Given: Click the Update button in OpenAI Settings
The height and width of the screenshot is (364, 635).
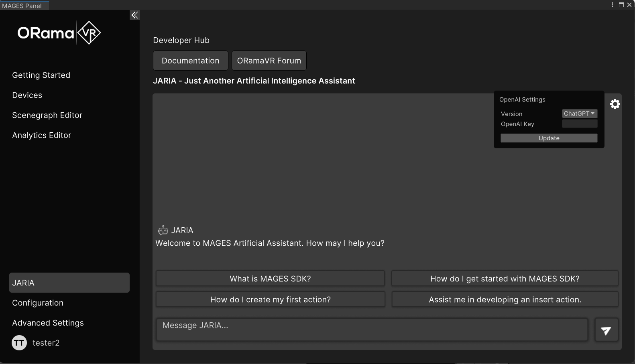Looking at the screenshot, I should 549,138.
